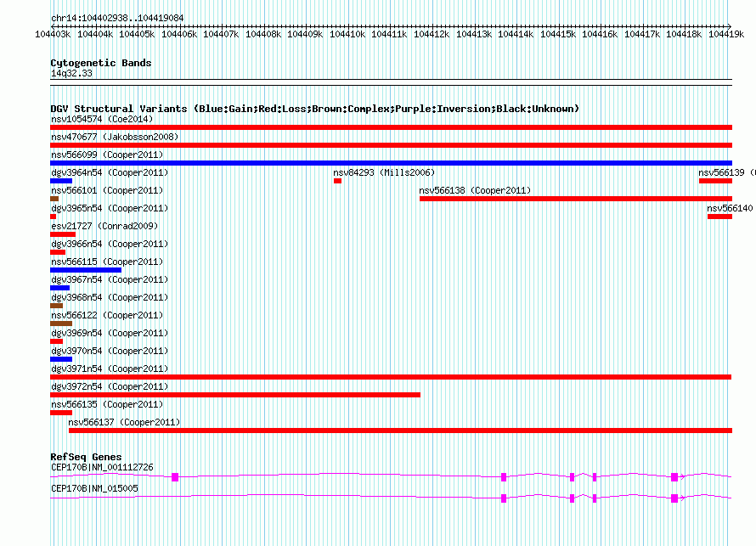
Task: Select the dgv3969n54 (Cooper2011) label
Action: coord(110,333)
